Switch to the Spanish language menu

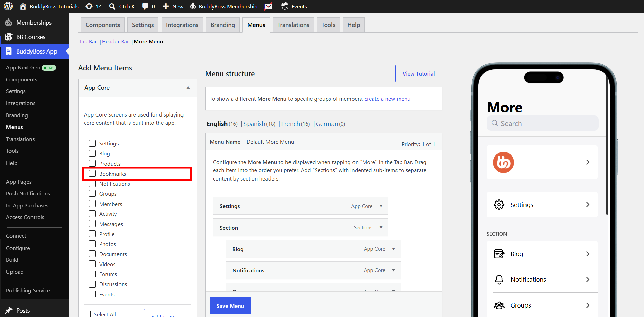tap(254, 124)
